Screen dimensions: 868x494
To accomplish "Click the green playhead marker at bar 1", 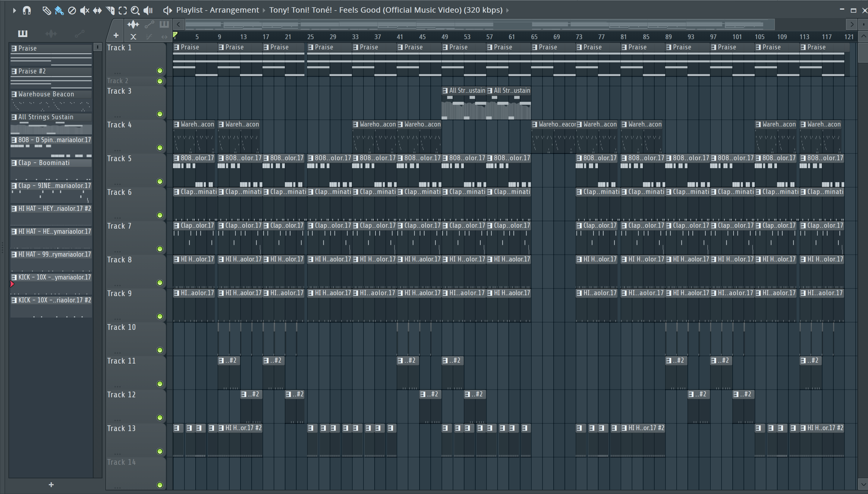I will pos(175,35).
